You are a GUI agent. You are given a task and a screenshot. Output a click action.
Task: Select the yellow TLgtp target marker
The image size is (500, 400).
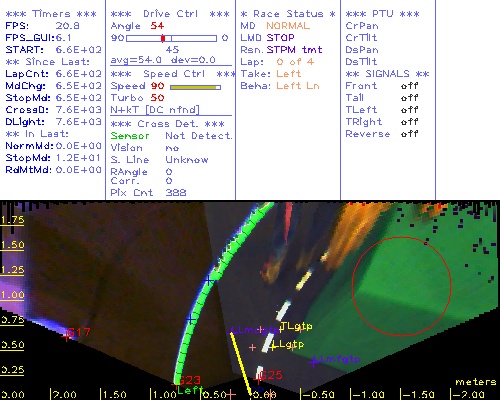[296, 326]
